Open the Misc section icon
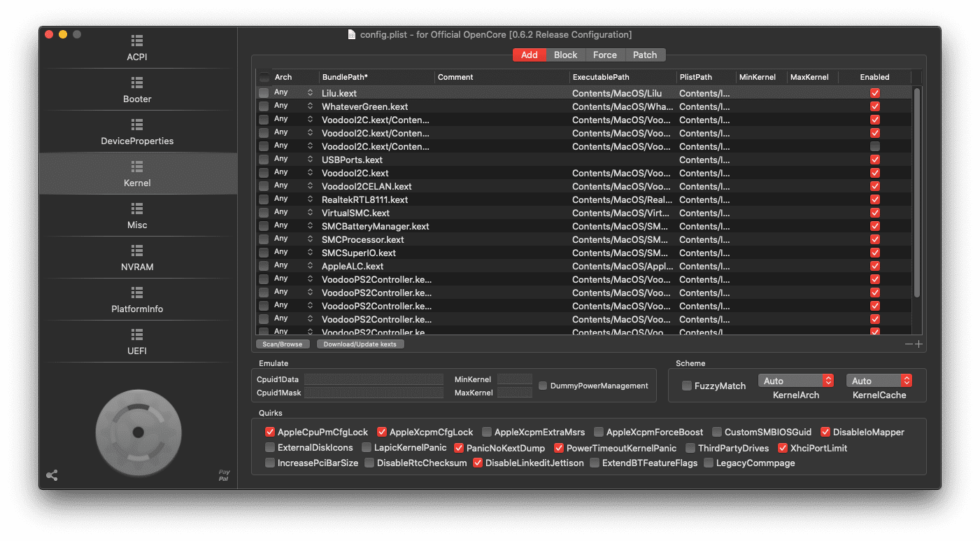This screenshot has width=980, height=541. (137, 209)
